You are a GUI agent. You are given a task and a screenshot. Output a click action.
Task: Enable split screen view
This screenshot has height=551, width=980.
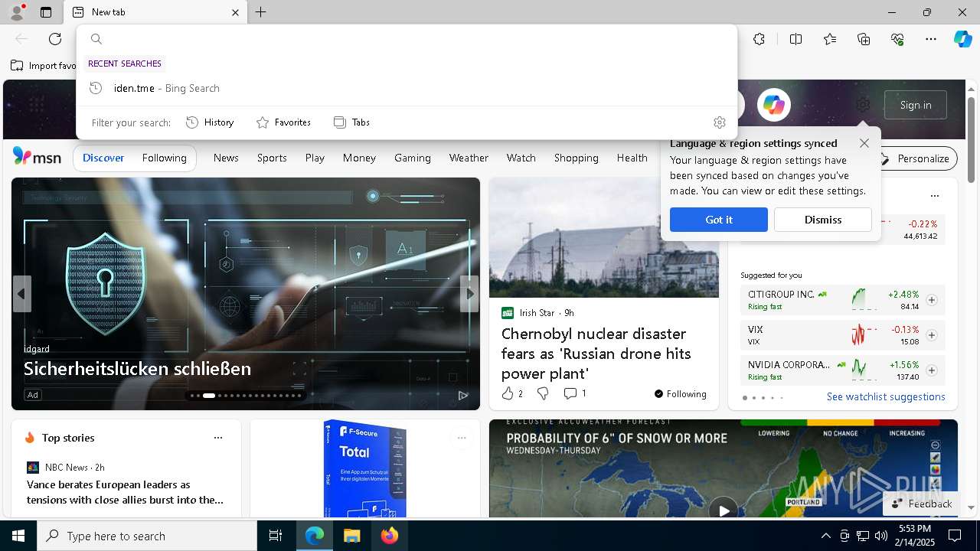795,39
